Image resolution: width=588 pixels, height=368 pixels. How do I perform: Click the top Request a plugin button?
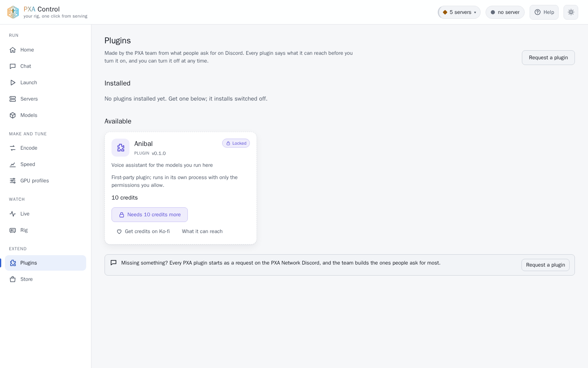[548, 58]
